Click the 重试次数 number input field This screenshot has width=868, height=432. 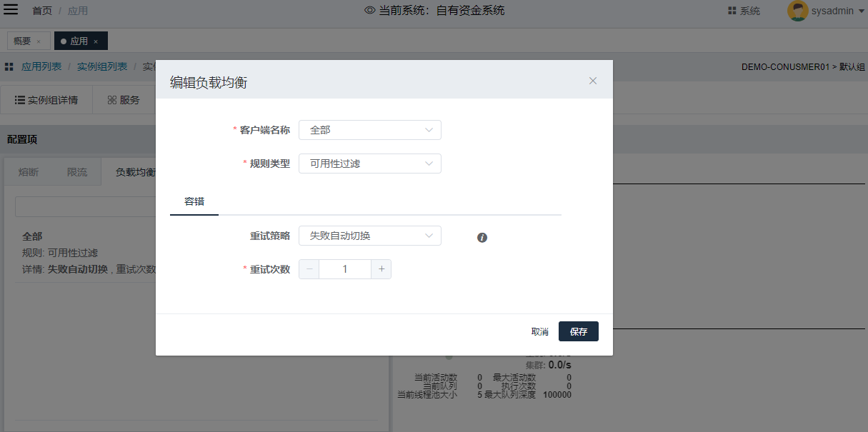[345, 269]
